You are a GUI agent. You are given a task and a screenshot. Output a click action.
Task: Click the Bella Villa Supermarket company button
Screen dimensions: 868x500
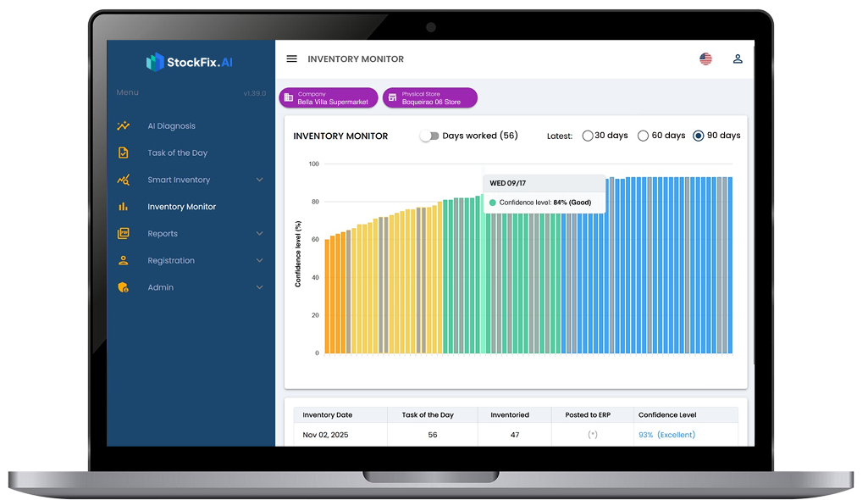coord(328,98)
